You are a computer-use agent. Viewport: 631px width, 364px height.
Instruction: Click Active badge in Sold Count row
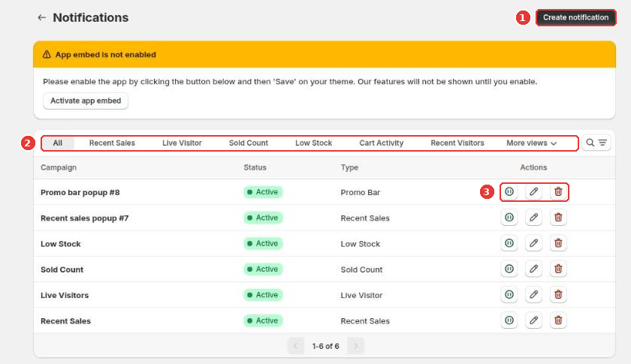pyautogui.click(x=263, y=269)
